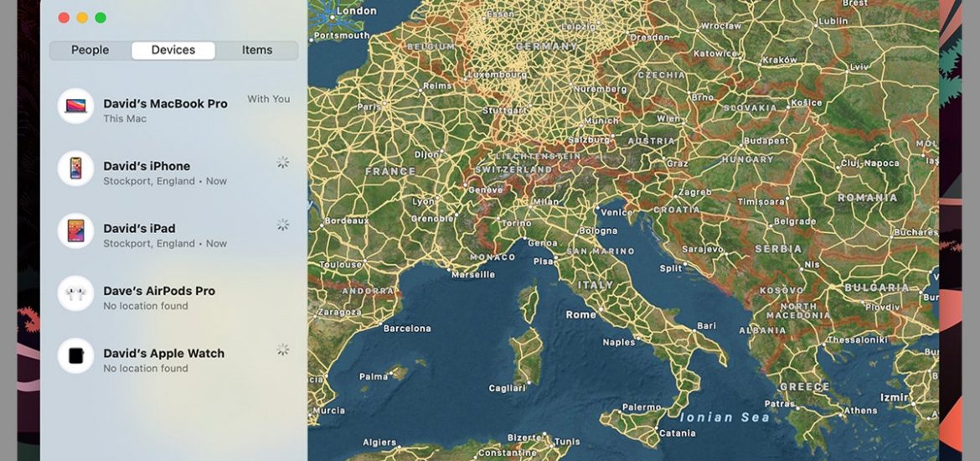Click Athens on the map
The image size is (980, 461).
860,411
